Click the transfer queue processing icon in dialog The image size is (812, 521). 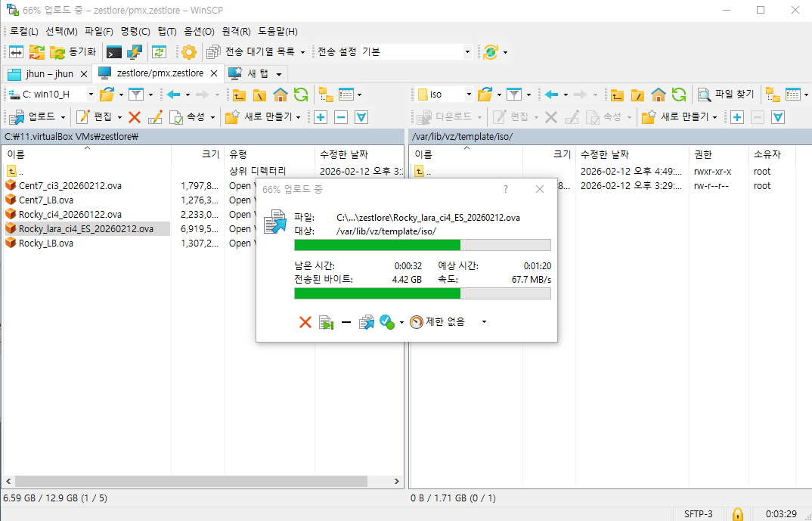coord(366,322)
